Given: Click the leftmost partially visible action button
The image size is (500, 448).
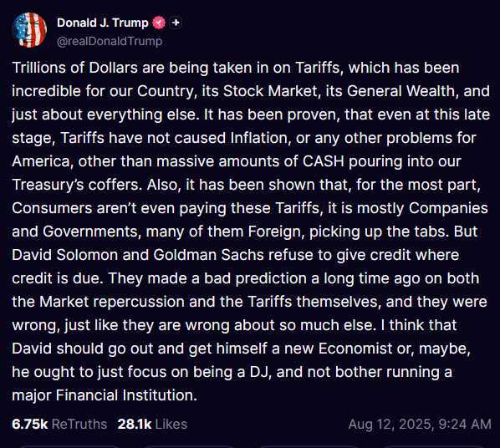Looking at the screenshot, I should click(x=68, y=446).
